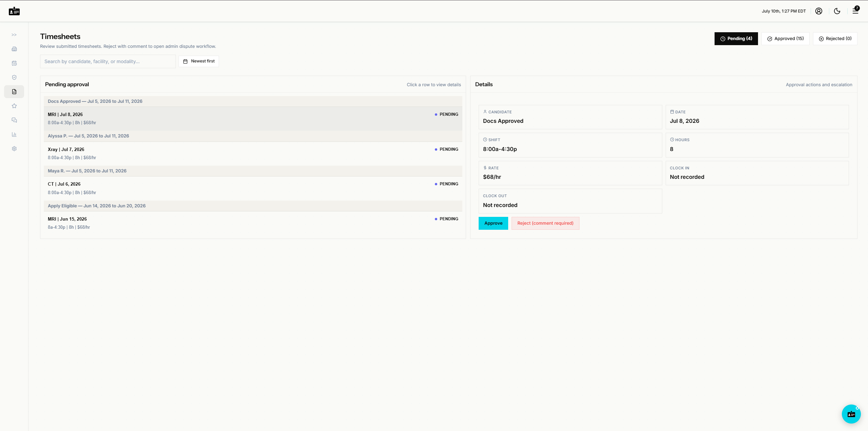Select the MRI | Jul 8, 2026 row

[253, 119]
